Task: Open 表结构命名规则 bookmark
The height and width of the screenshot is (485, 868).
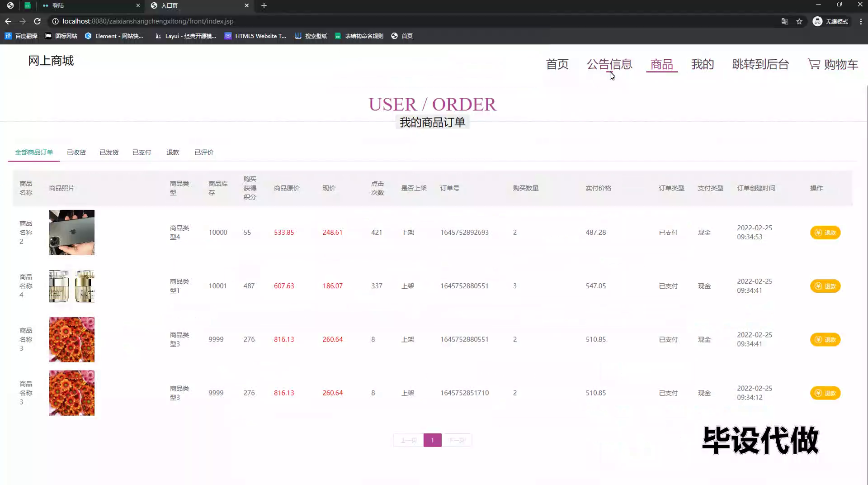Action: [359, 36]
